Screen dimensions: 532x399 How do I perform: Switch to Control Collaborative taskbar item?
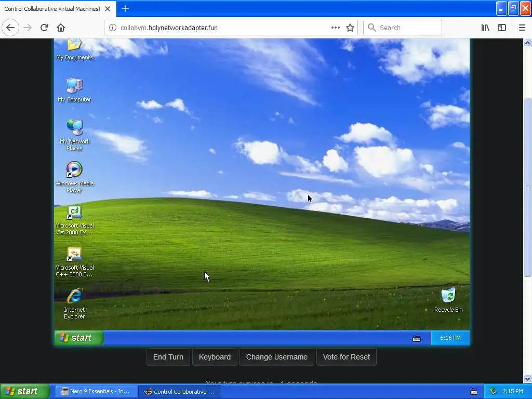pyautogui.click(x=180, y=392)
